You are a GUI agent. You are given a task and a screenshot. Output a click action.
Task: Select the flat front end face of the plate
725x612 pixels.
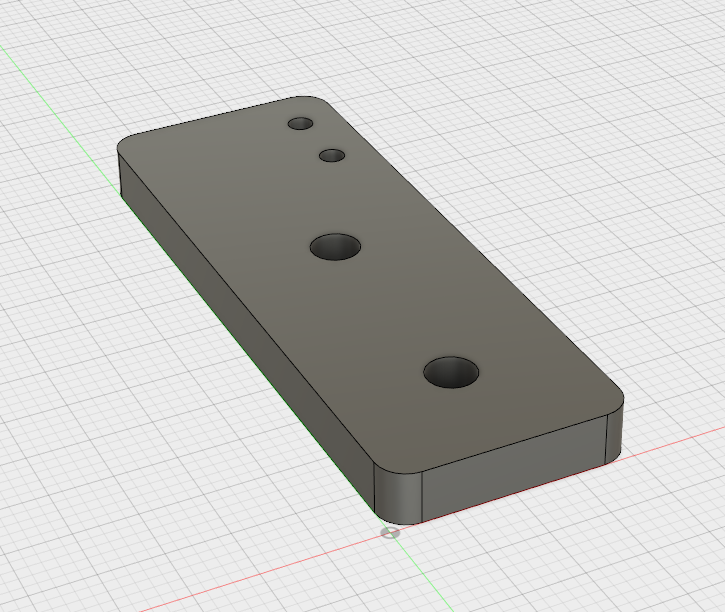(x=513, y=469)
